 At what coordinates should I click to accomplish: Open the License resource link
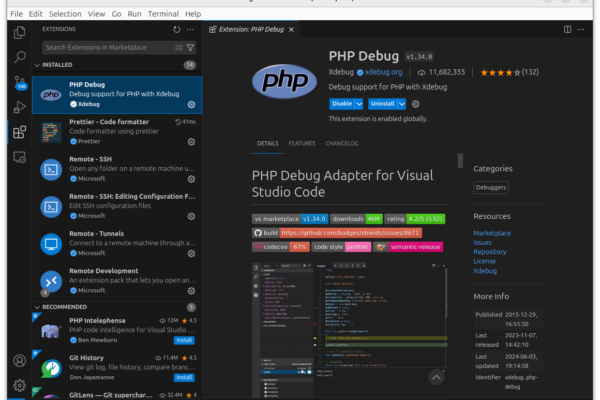point(484,261)
